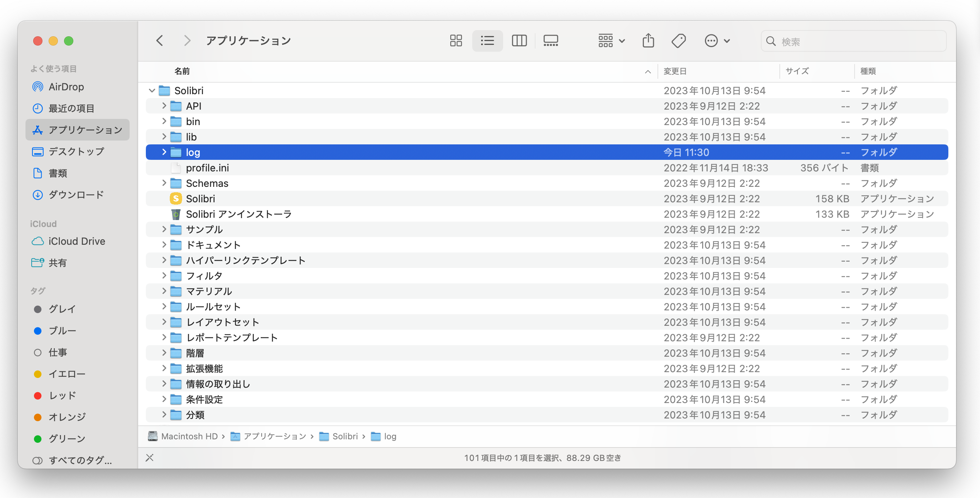The image size is (980, 498).
Task: Select the オレンジ tag
Action: pyautogui.click(x=77, y=417)
